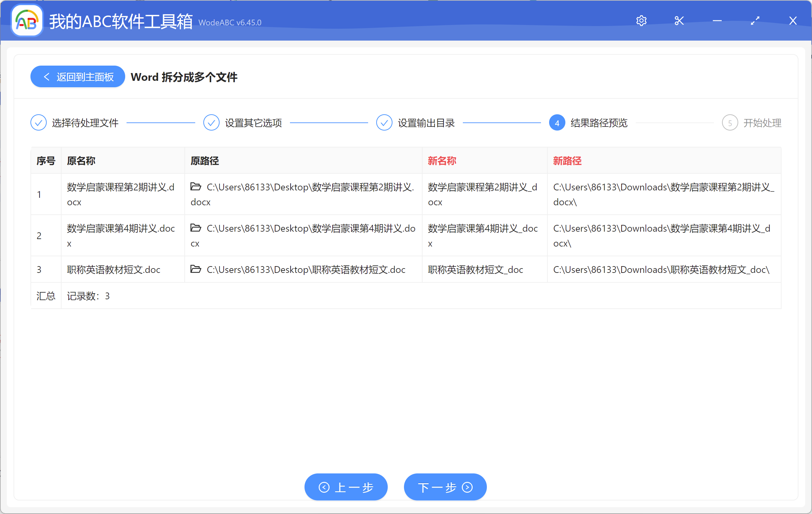The width and height of the screenshot is (812, 514).
Task: Click the step 4 numbered circle
Action: tap(557, 122)
